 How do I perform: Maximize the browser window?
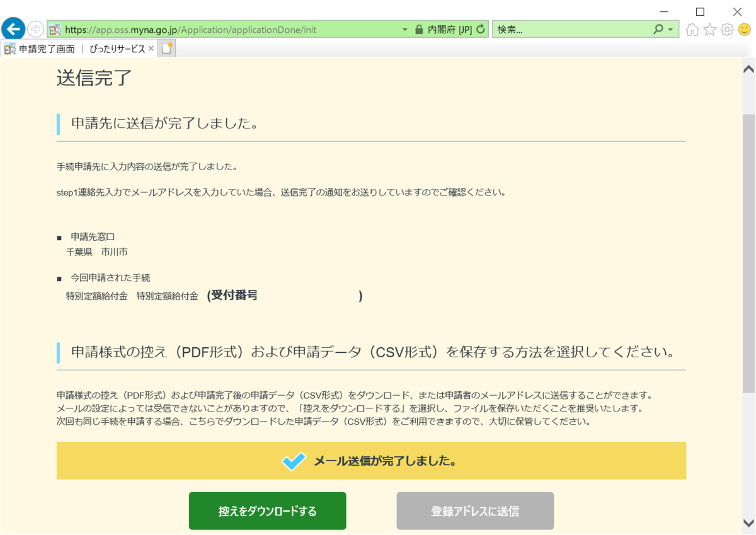click(700, 11)
